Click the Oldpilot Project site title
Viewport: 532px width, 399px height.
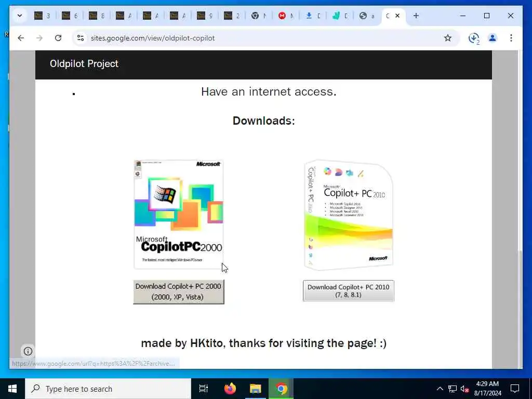point(84,64)
